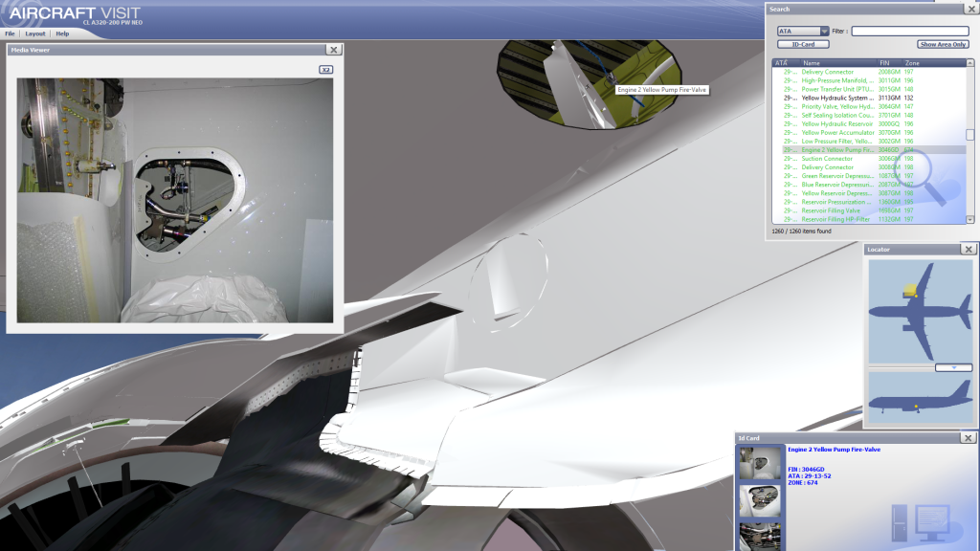This screenshot has width=980, height=551.
Task: Click the X2 zoom button in Media Viewer
Action: (x=325, y=70)
